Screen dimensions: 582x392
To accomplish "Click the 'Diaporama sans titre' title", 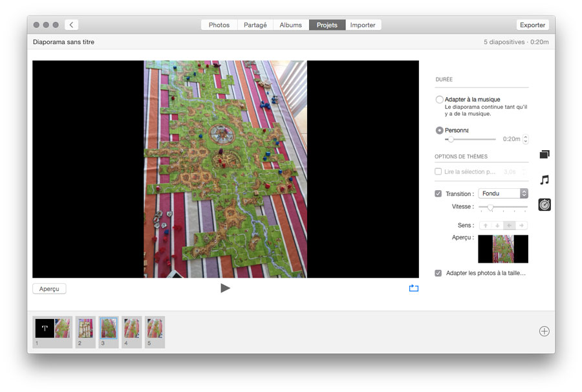I will (x=63, y=42).
